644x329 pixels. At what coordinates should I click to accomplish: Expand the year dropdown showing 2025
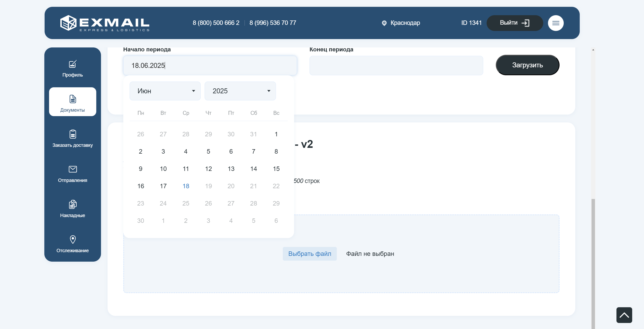click(240, 91)
